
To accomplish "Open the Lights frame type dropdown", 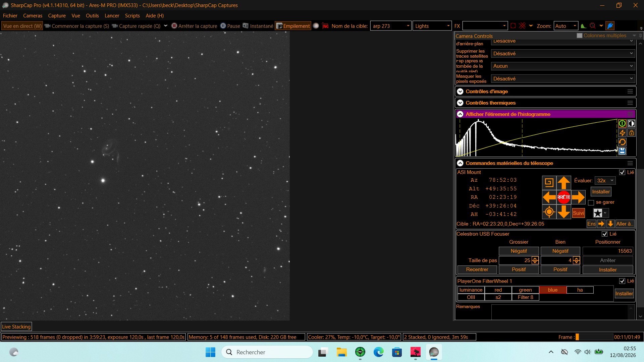I will point(448,26).
